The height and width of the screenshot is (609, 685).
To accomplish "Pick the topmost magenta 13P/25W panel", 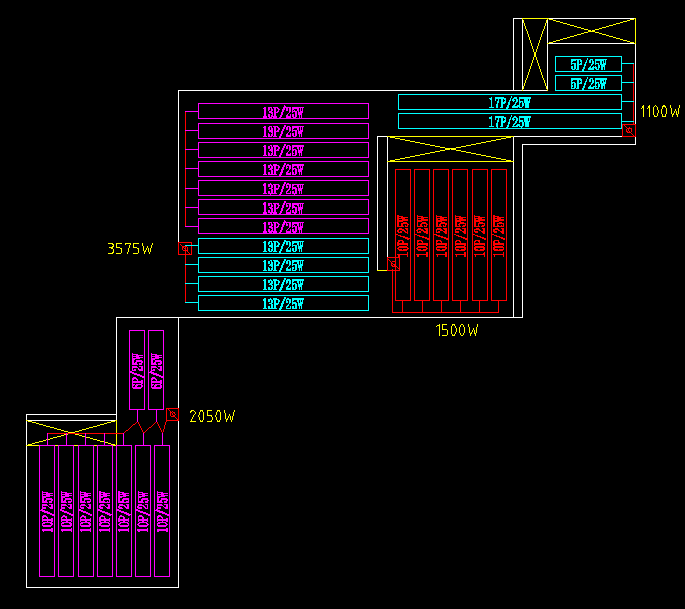I will coord(284,111).
